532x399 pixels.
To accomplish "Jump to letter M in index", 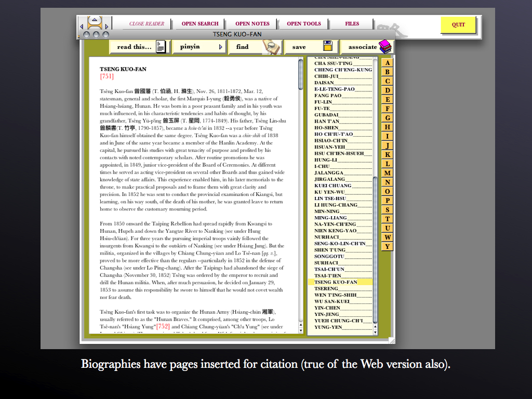I will coord(387,172).
